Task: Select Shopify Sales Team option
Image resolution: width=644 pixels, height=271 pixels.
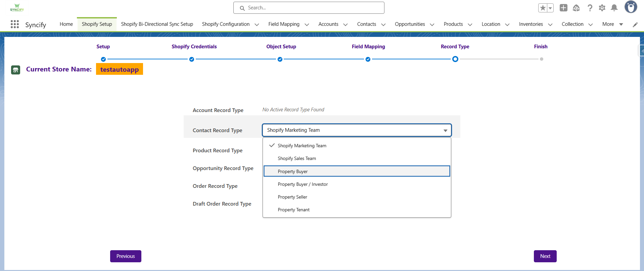Action: tap(357, 158)
